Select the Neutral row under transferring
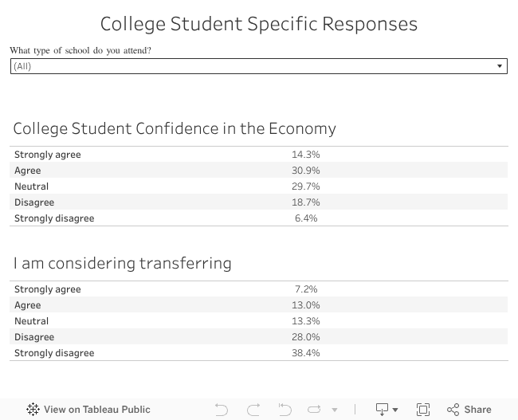The image size is (518, 420). point(32,321)
